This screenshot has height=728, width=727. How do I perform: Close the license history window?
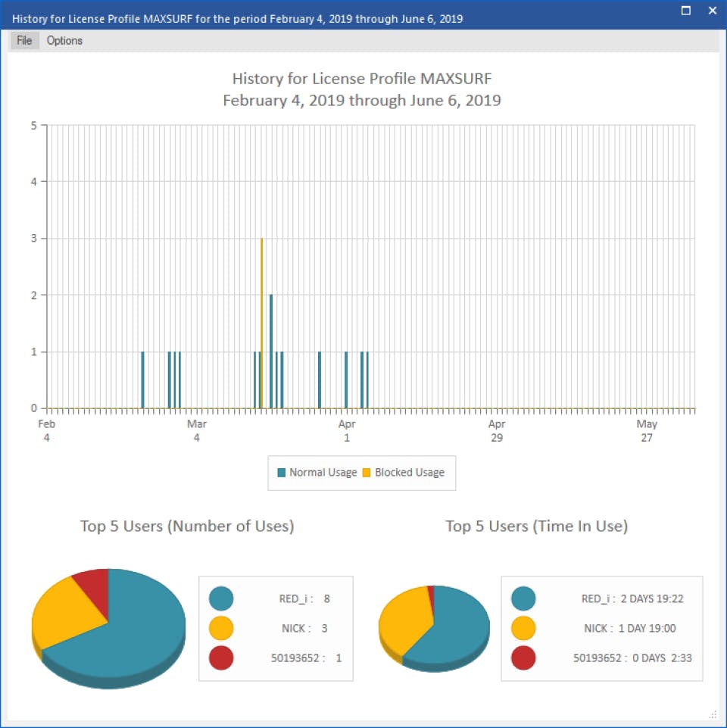coord(713,11)
